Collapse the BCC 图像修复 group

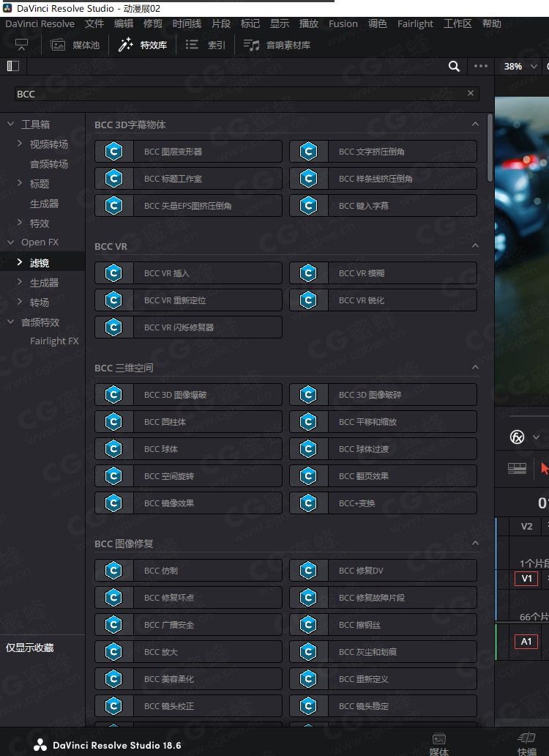(475, 544)
